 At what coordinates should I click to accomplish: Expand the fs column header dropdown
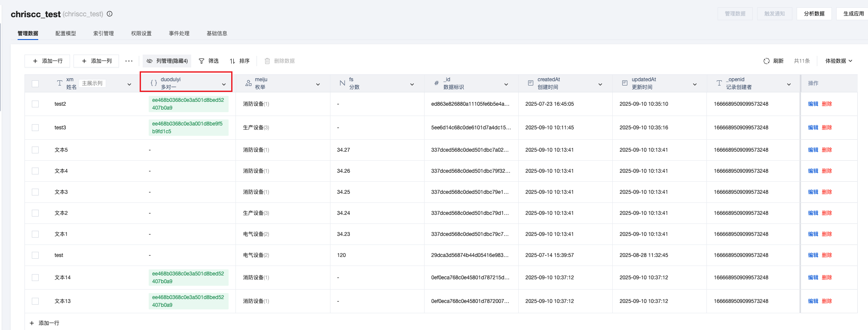pyautogui.click(x=412, y=84)
